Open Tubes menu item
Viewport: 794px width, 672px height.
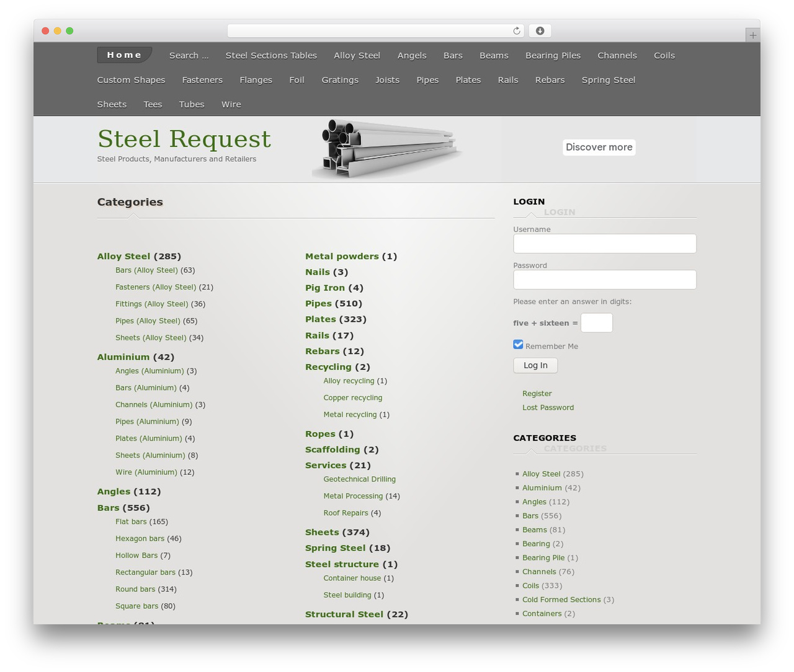(x=192, y=104)
